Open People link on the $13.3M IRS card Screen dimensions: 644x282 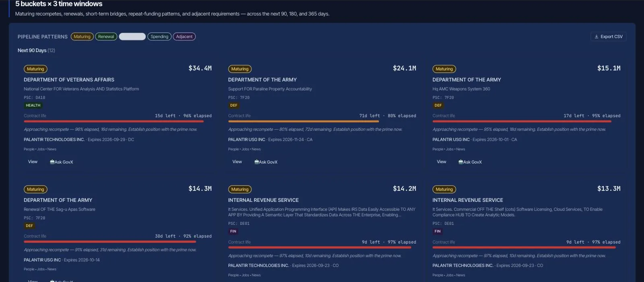438,275
